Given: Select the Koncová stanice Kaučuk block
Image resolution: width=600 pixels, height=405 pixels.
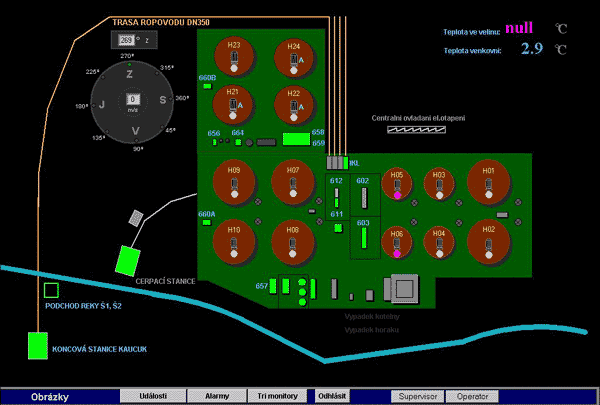Looking at the screenshot, I should (37, 346).
